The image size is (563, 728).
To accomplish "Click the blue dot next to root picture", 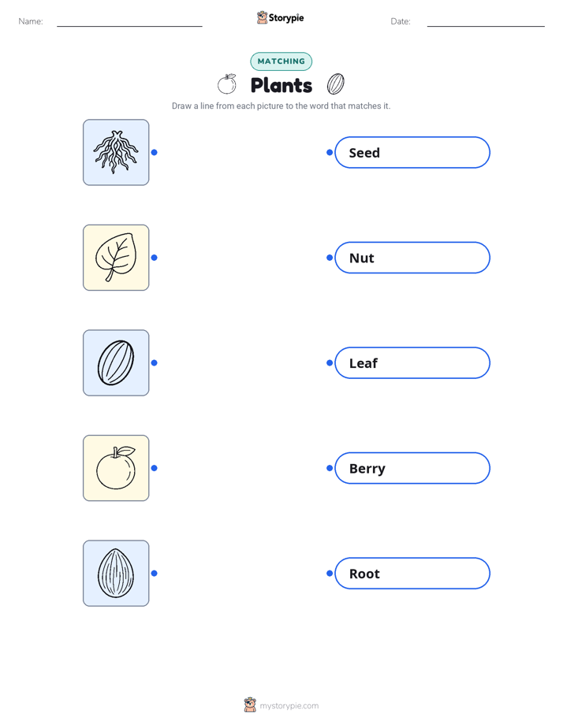I will [155, 152].
